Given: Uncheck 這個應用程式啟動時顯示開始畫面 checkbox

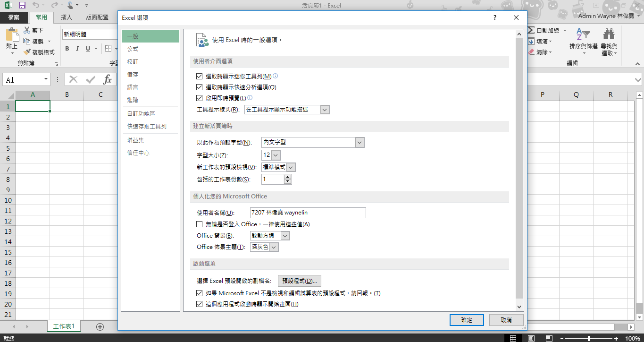Looking at the screenshot, I should [199, 304].
